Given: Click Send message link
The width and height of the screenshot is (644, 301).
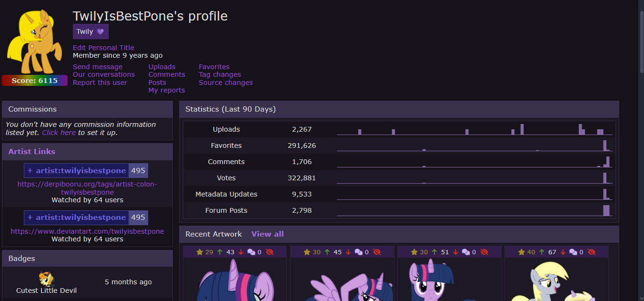Looking at the screenshot, I should click(x=98, y=67).
